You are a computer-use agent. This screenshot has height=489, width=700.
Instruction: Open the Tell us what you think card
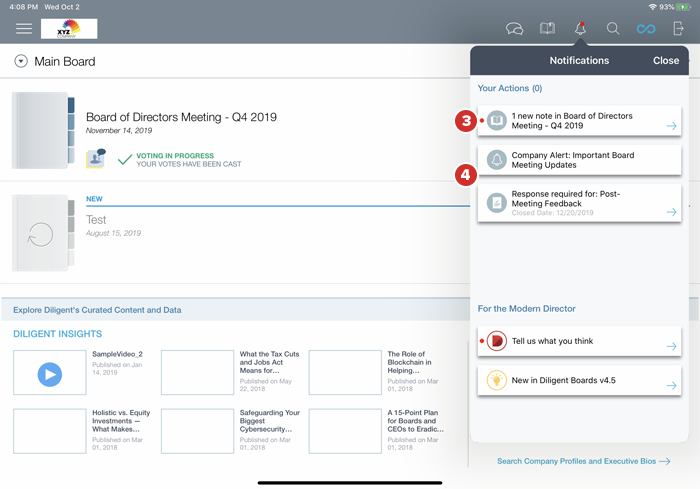(x=579, y=341)
